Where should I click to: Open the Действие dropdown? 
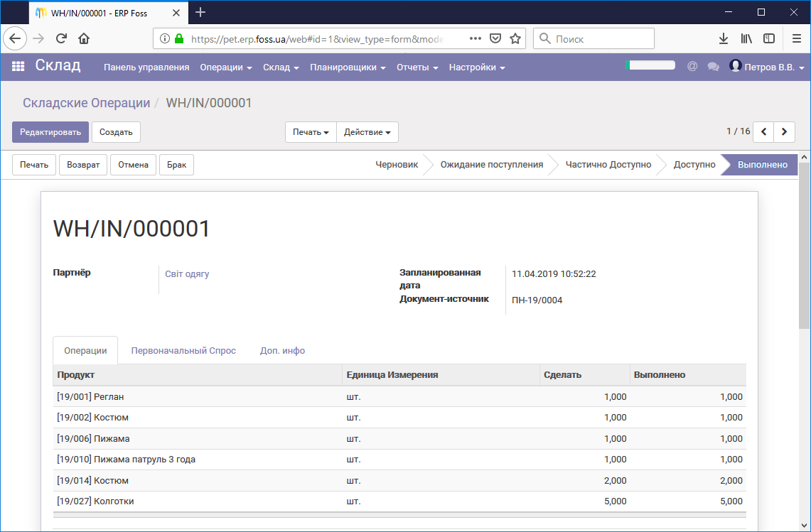click(x=367, y=132)
